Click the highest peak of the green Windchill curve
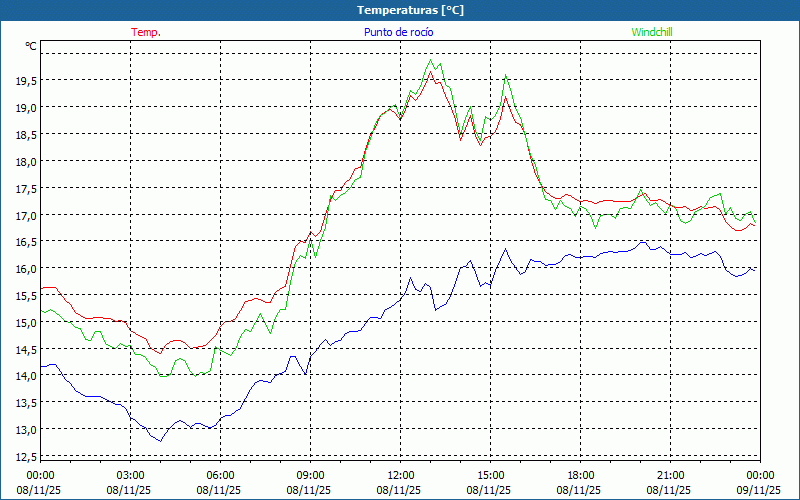The width and height of the screenshot is (800, 500). click(x=432, y=60)
